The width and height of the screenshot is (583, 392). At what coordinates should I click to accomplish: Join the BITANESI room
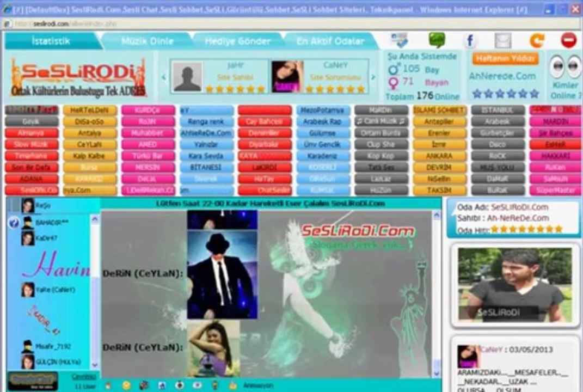[x=206, y=167]
